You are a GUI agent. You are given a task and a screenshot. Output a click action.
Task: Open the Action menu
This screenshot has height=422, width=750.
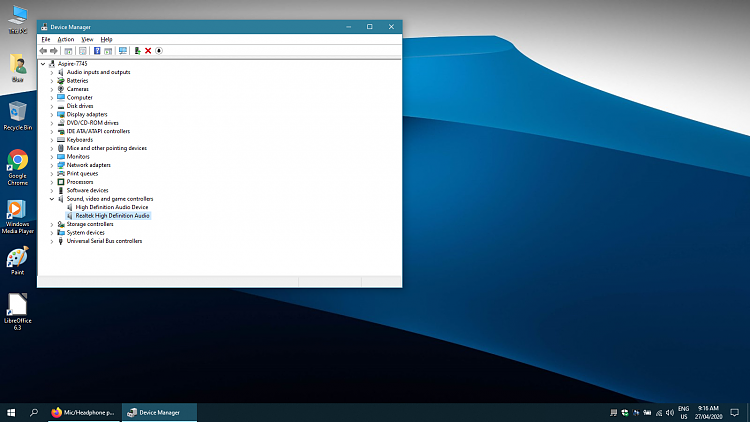point(66,39)
